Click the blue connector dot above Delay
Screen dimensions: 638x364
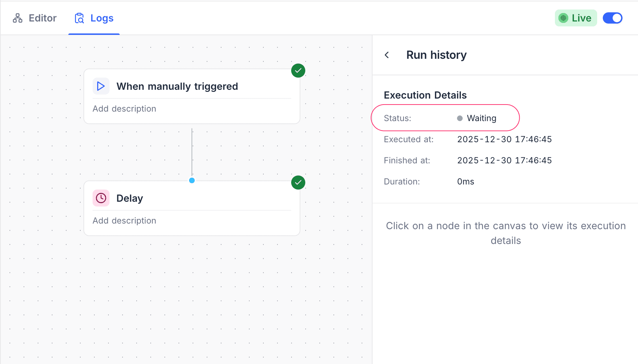tap(192, 181)
